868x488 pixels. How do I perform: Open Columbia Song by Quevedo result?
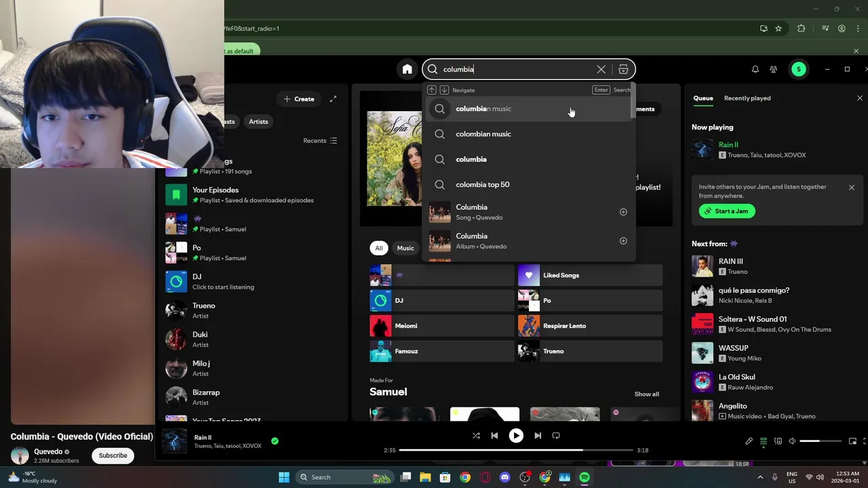click(x=528, y=212)
